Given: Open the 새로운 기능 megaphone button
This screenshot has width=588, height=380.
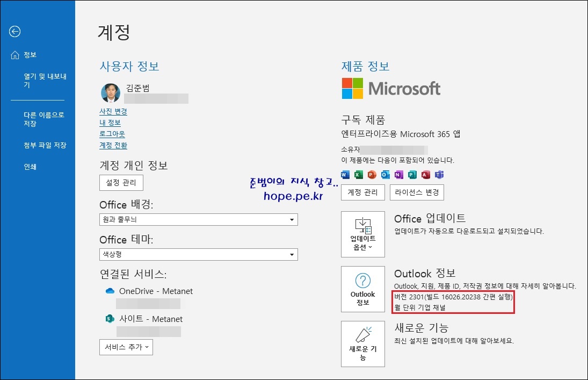Looking at the screenshot, I should pyautogui.click(x=362, y=344).
